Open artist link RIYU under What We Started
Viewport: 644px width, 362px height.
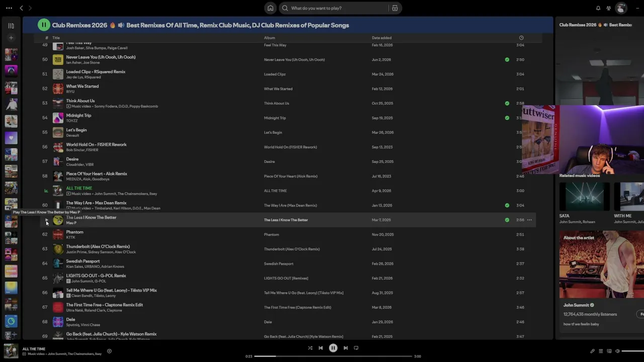(x=70, y=92)
